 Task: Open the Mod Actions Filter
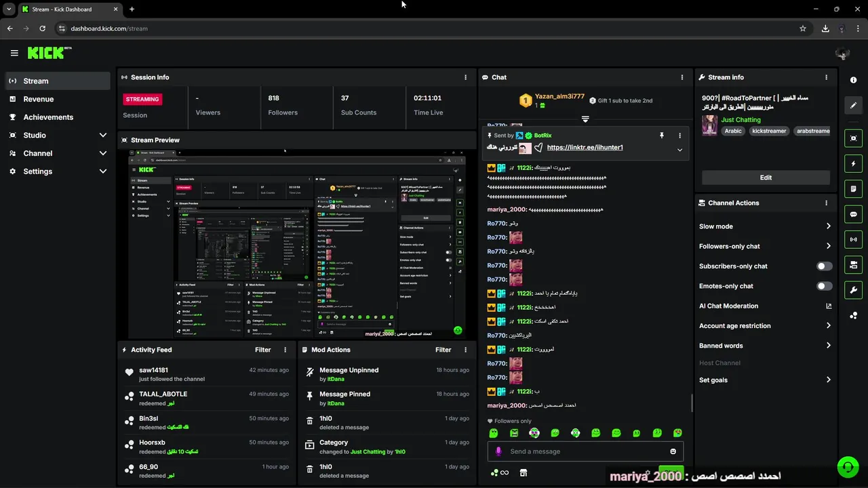[443, 350]
